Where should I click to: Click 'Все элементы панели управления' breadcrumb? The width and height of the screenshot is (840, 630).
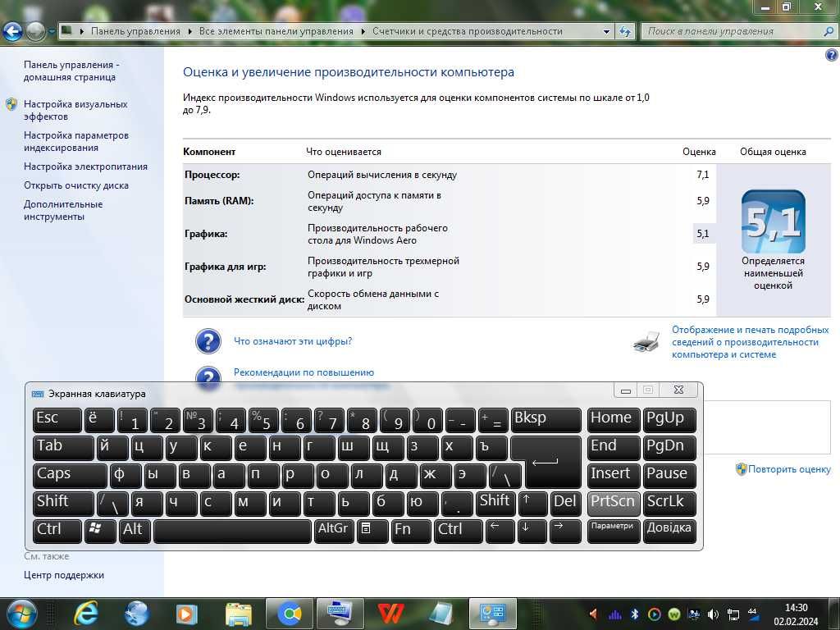click(276, 31)
